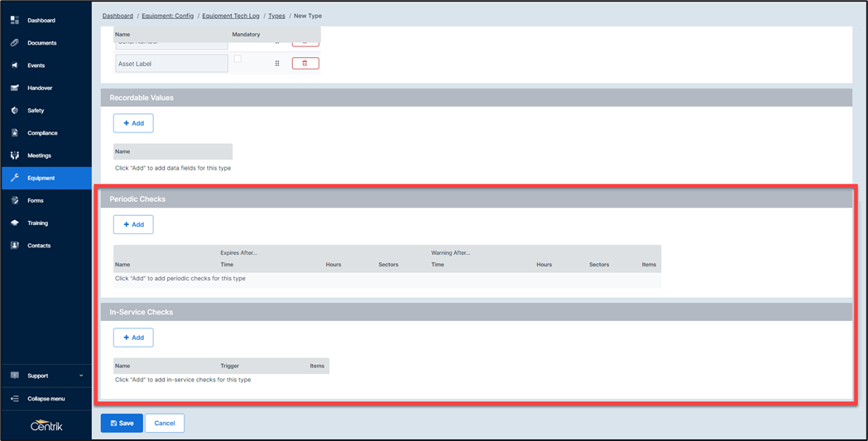
Task: Expand the Support menu chevron
Action: 81,376
